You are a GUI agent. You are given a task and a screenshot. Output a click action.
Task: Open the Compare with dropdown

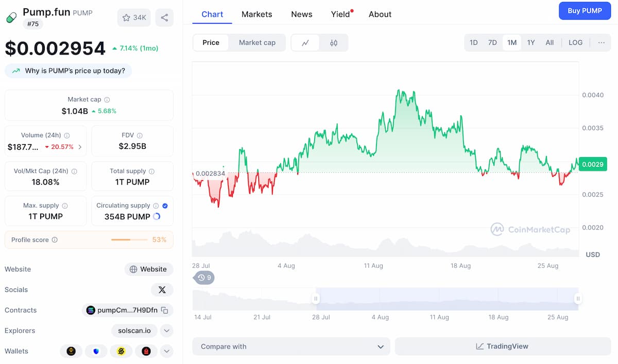coord(291,346)
